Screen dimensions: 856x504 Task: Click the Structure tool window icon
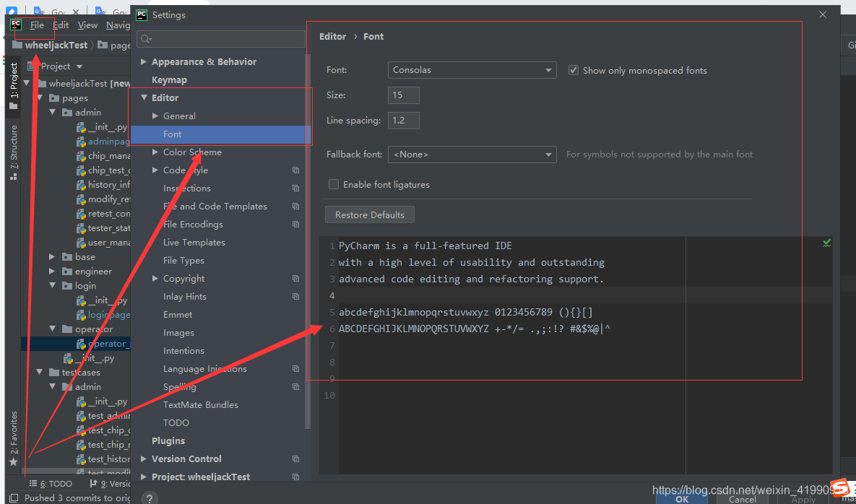pyautogui.click(x=14, y=175)
